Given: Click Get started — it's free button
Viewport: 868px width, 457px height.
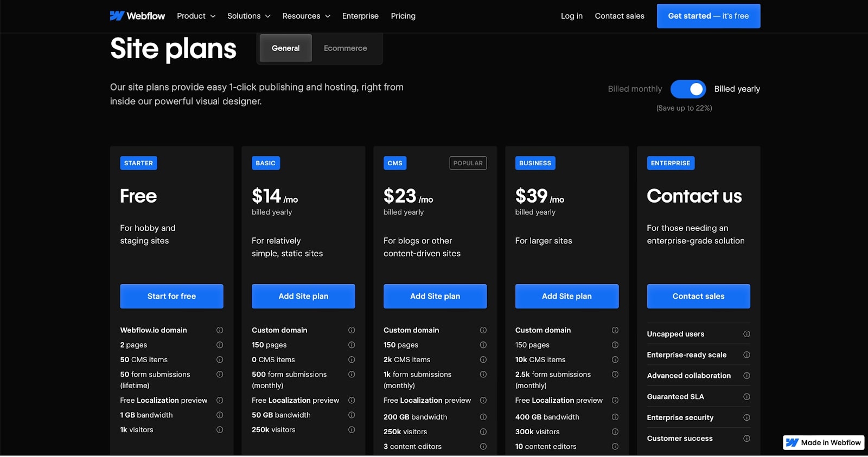Looking at the screenshot, I should [709, 16].
